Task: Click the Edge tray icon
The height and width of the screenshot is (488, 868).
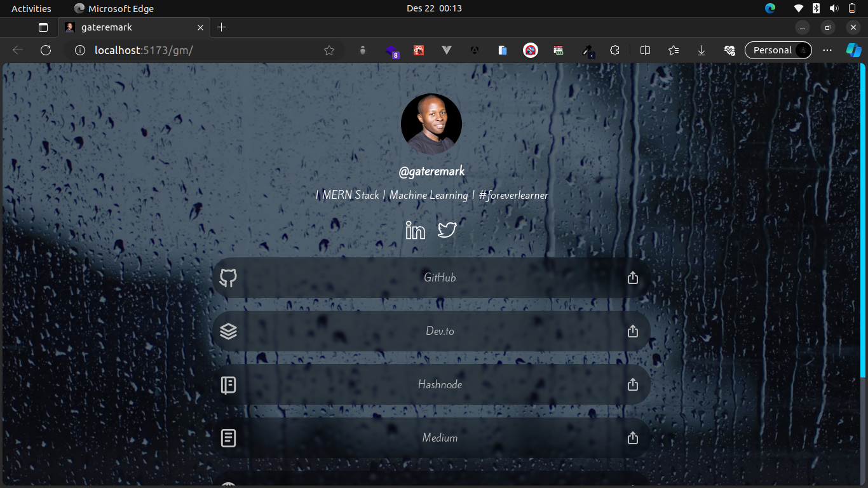Action: (x=770, y=8)
